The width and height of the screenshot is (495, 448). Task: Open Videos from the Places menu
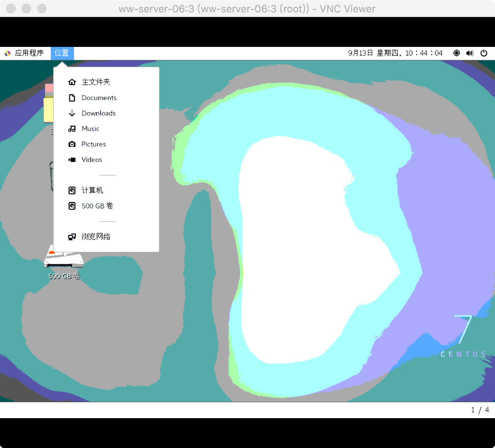coord(106,160)
